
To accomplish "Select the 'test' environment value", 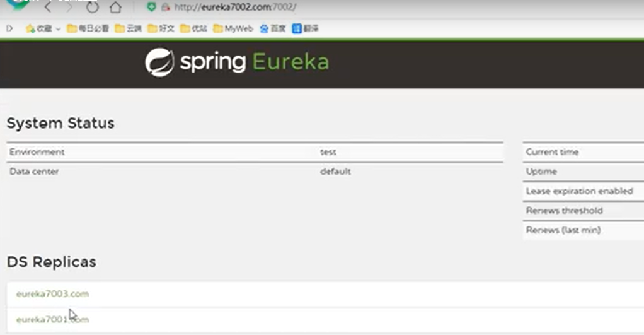I will 328,152.
